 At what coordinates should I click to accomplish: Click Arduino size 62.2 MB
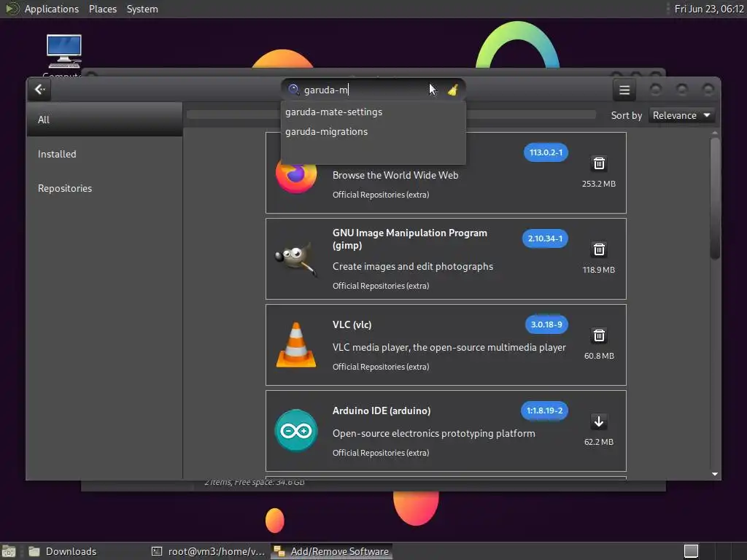pyautogui.click(x=599, y=442)
